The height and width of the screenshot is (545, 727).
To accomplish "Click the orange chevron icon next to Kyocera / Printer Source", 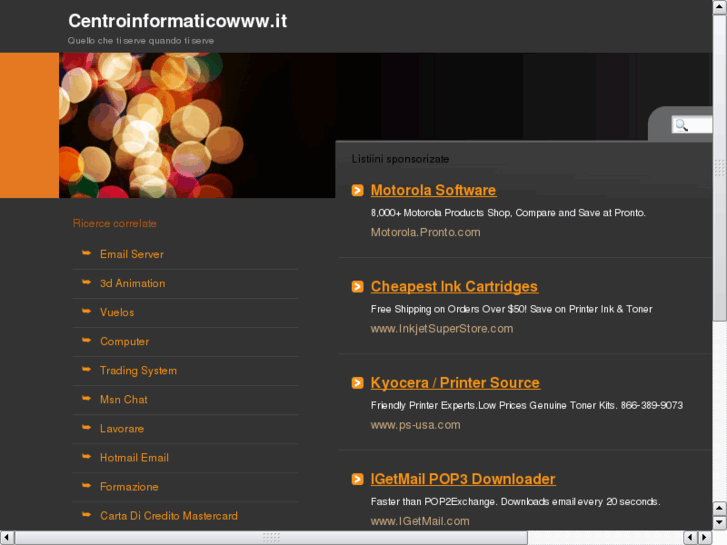I will coord(357,383).
